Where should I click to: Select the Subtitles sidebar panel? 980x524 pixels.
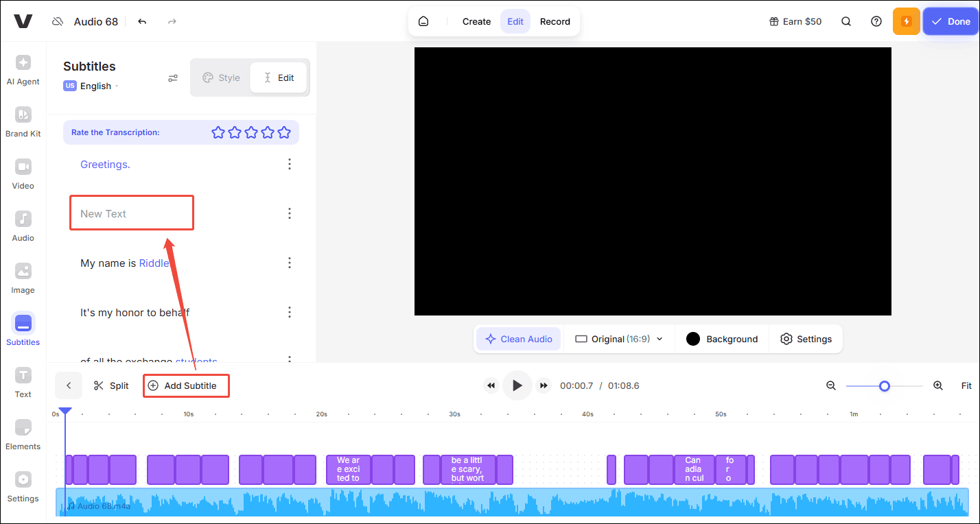pyautogui.click(x=23, y=331)
